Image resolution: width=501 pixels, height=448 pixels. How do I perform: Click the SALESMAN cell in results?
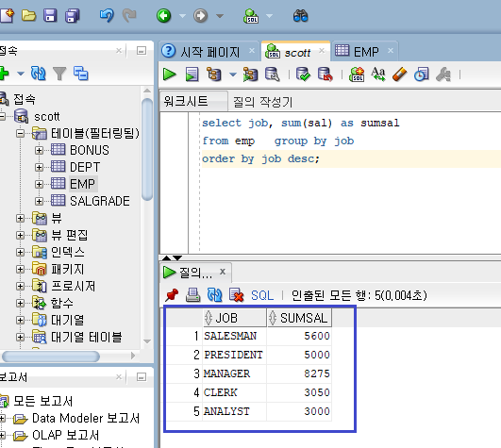pyautogui.click(x=234, y=336)
